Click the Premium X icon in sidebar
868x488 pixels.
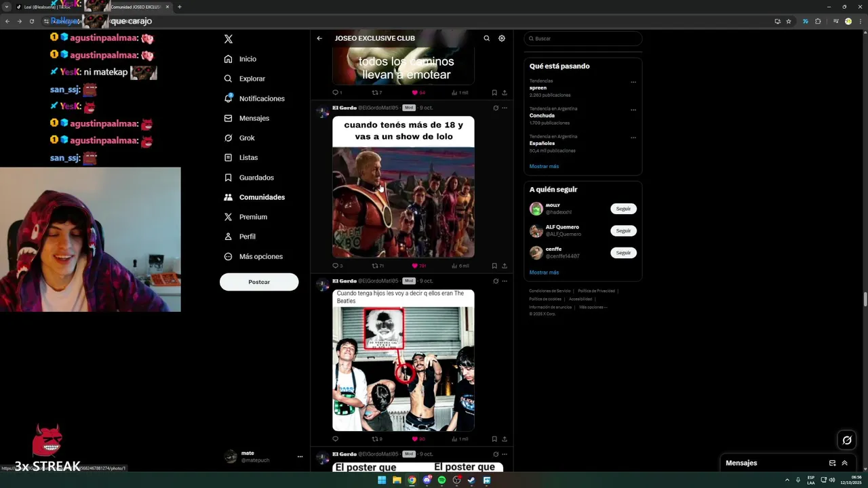229,217
